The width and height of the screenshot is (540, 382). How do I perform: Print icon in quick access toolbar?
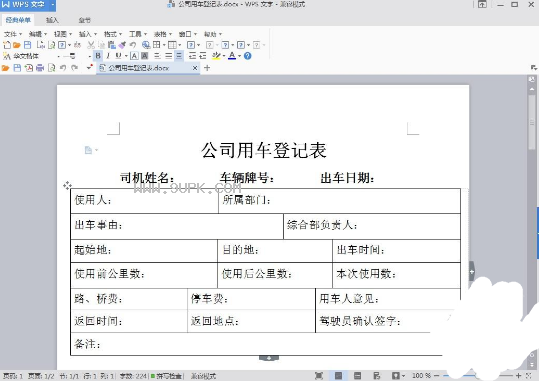point(40,68)
